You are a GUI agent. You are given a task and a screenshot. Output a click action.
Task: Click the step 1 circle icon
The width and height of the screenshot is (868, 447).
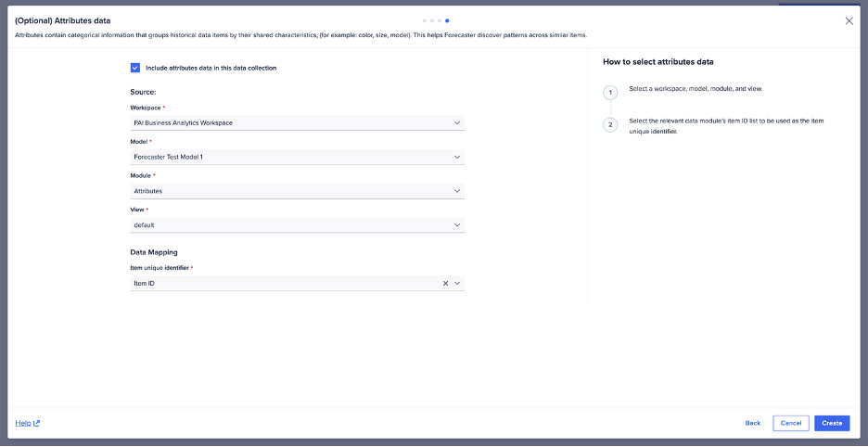tap(610, 93)
